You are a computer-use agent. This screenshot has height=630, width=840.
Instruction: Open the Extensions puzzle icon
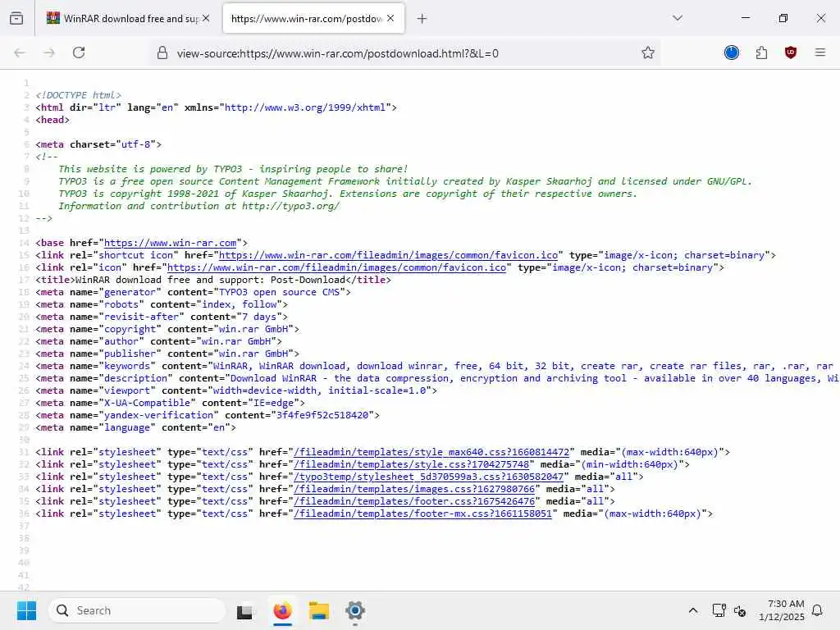(761, 52)
